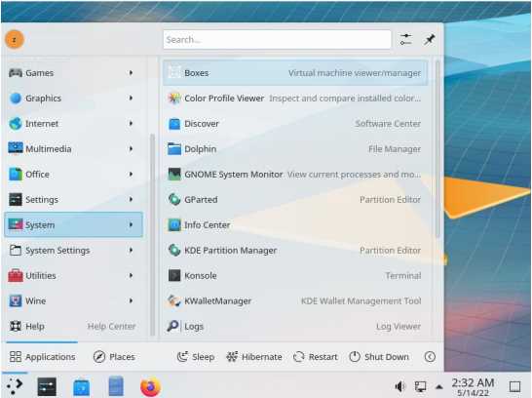Open the application launcher from the taskbar

15,386
